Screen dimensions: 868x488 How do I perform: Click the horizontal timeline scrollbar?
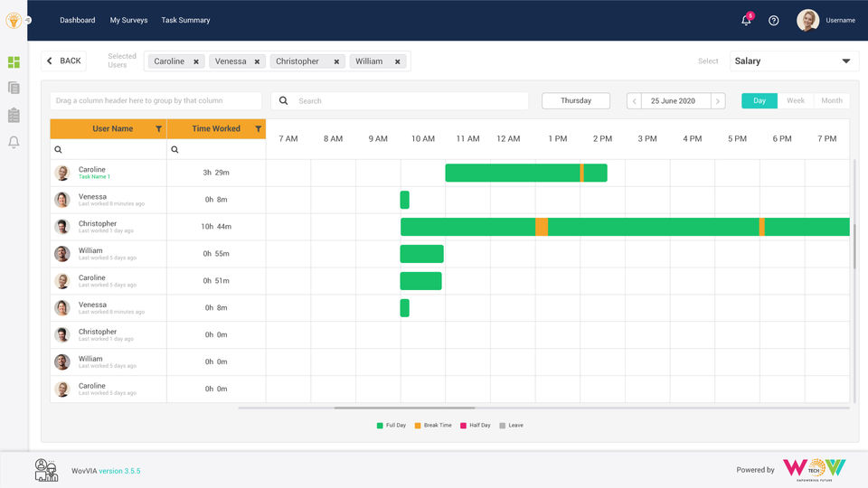click(404, 408)
